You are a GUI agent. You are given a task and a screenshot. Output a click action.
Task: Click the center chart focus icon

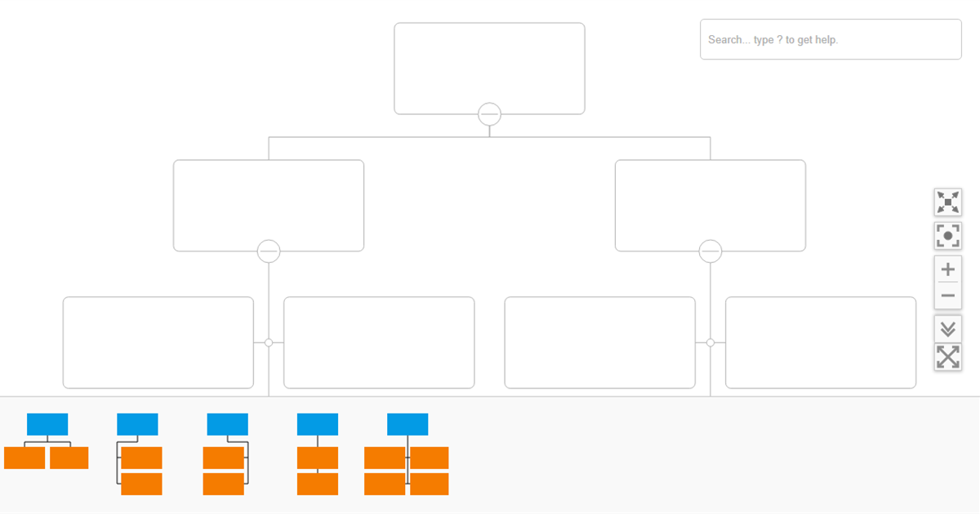point(947,236)
